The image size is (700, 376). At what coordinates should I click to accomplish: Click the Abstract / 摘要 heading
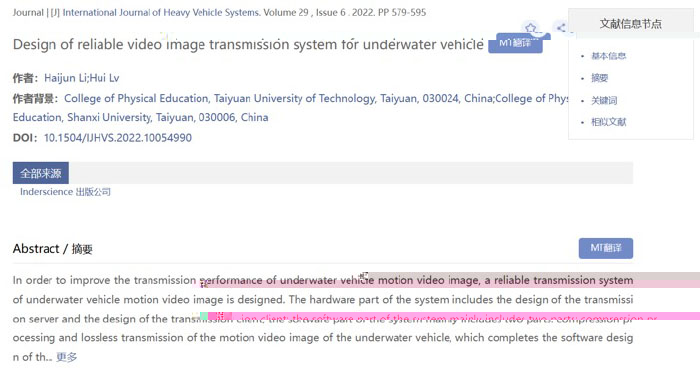53,249
